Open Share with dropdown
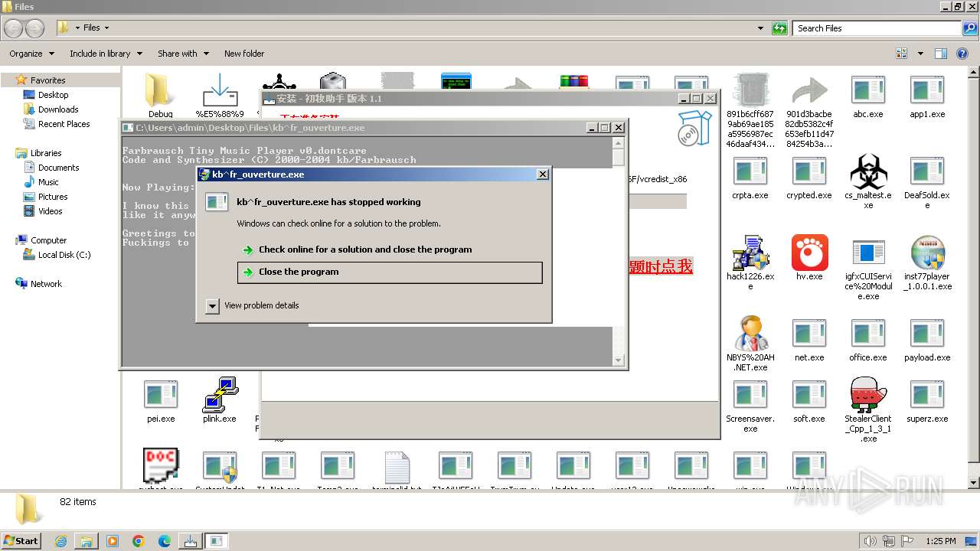This screenshot has height=551, width=980. click(x=183, y=54)
